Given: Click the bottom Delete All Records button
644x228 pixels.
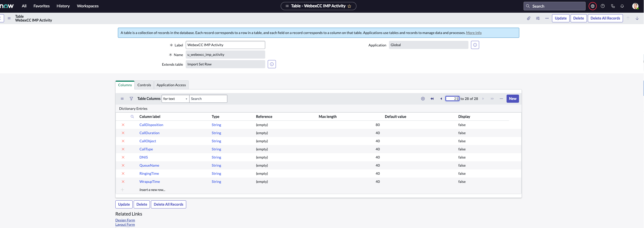Looking at the screenshot, I should click(x=168, y=204).
